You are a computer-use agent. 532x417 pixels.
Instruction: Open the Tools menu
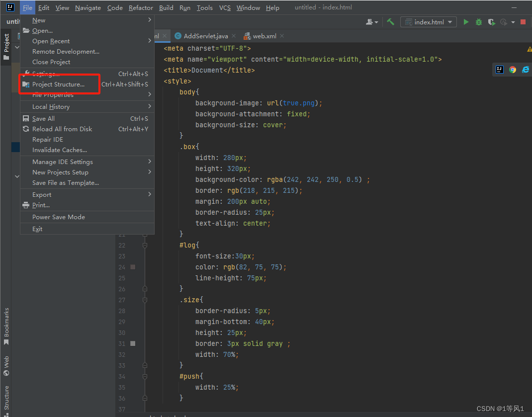point(204,8)
